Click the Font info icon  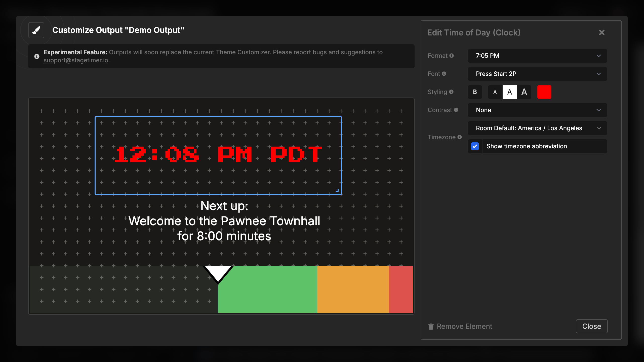[444, 74]
